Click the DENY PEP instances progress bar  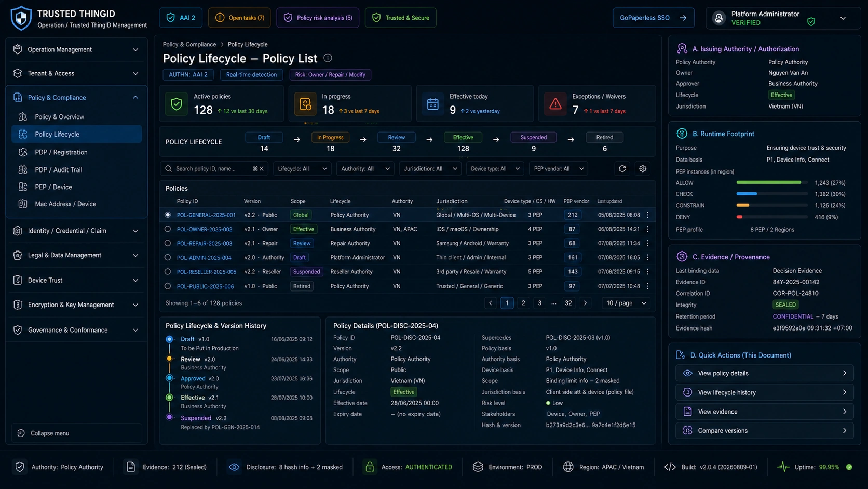tap(771, 217)
